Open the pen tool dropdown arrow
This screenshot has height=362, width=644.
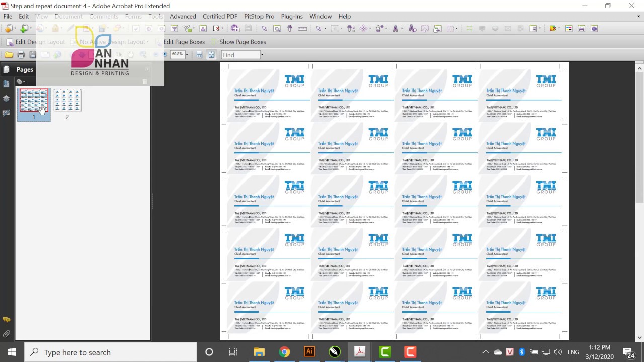[x=386, y=29]
